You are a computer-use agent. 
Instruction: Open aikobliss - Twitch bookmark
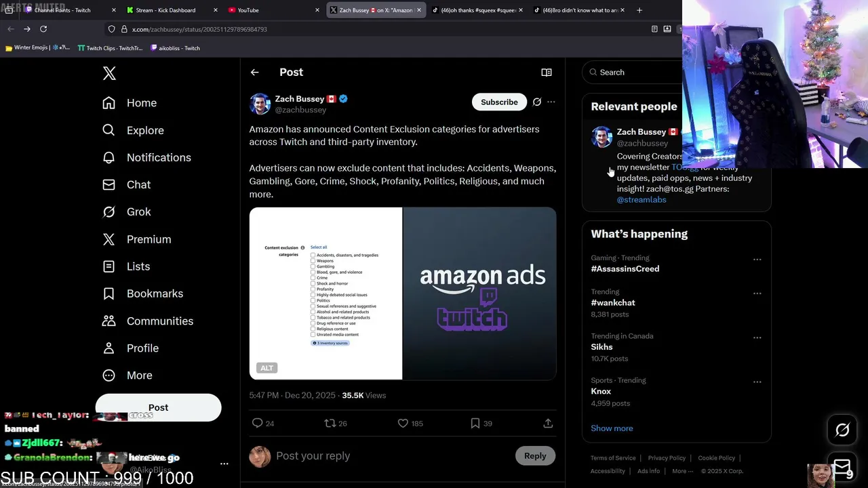175,48
